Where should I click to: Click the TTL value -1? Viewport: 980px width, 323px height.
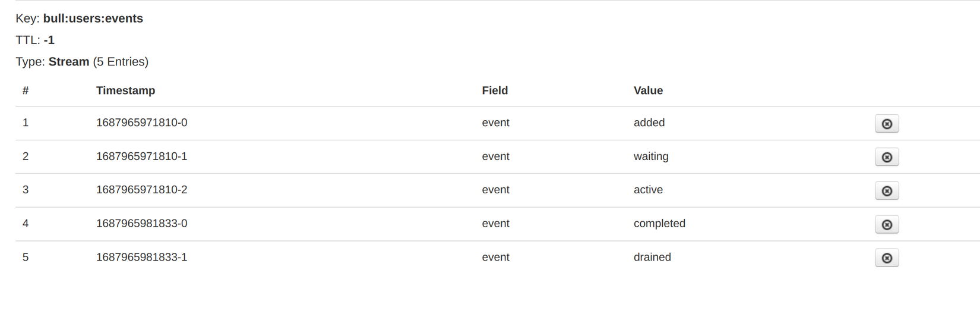pos(49,40)
